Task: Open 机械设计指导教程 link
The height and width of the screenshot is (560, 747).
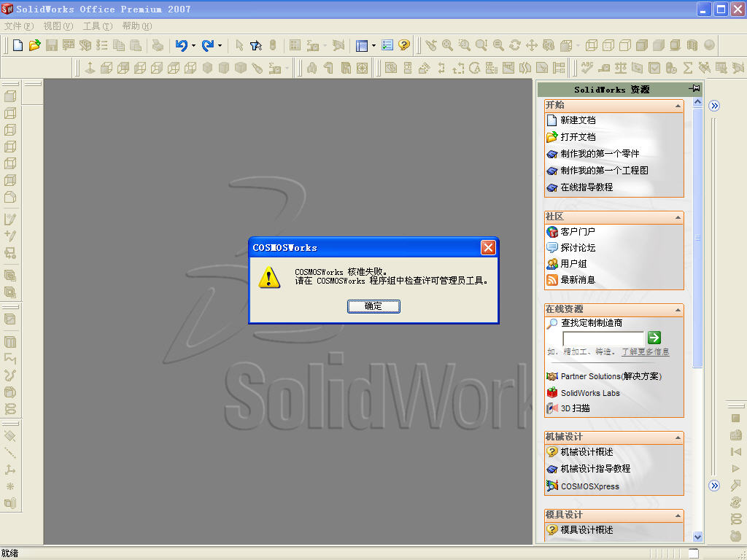Action: [595, 469]
